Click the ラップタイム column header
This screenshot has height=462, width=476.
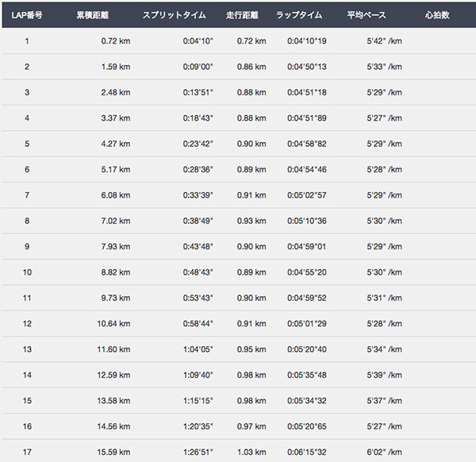point(299,15)
